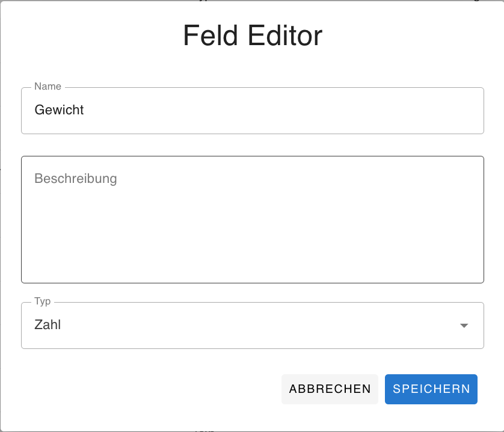Click the Typ field label

(x=41, y=301)
